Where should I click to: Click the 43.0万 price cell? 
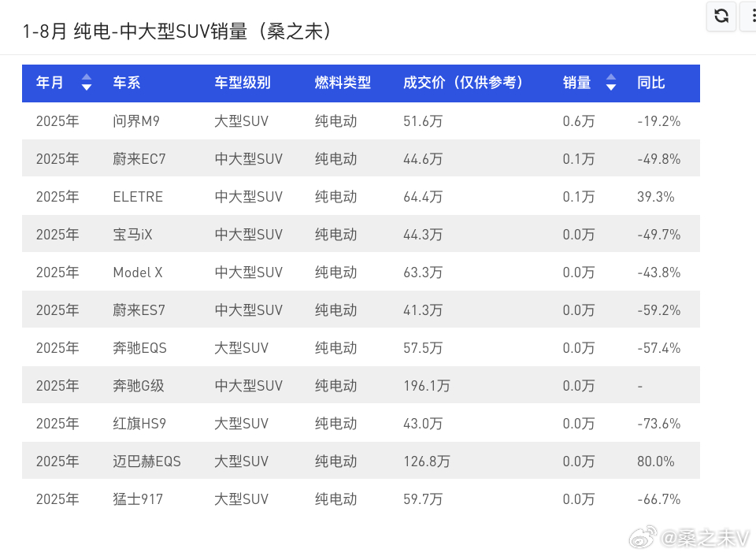[423, 424]
